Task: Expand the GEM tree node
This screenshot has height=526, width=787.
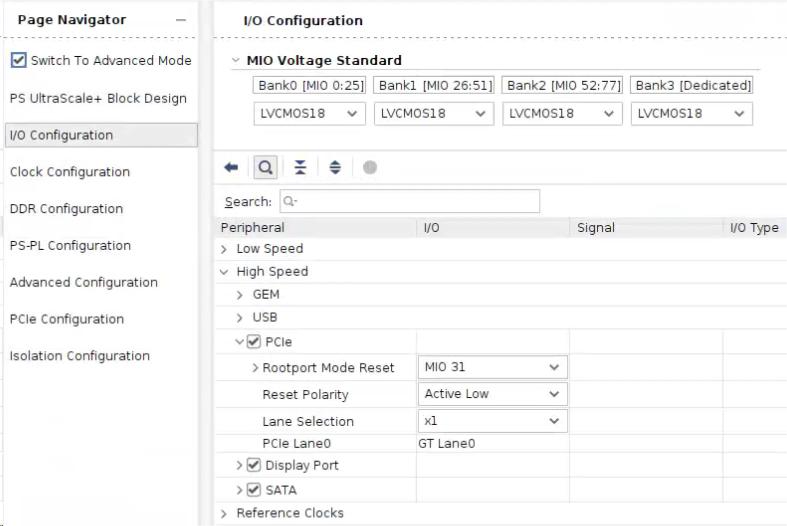Action: [240, 295]
